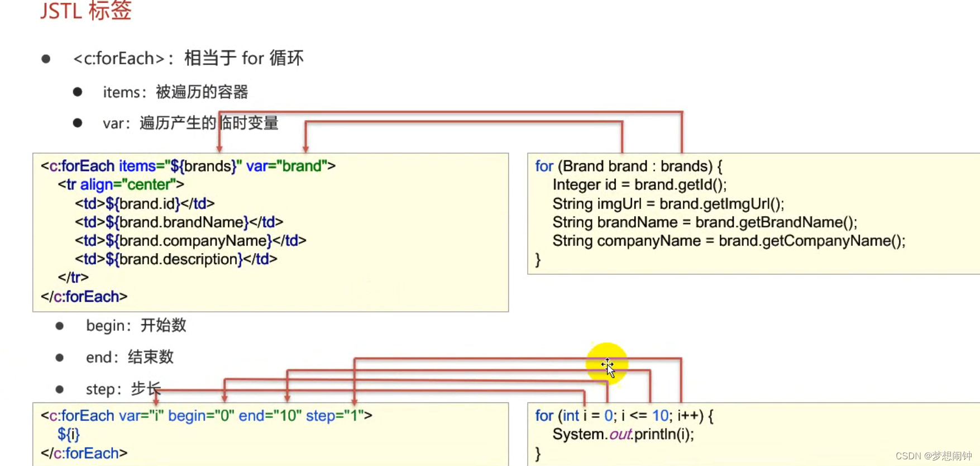Click the 'for (Brand brand : brands) {' line
This screenshot has width=980, height=466.
(x=629, y=166)
